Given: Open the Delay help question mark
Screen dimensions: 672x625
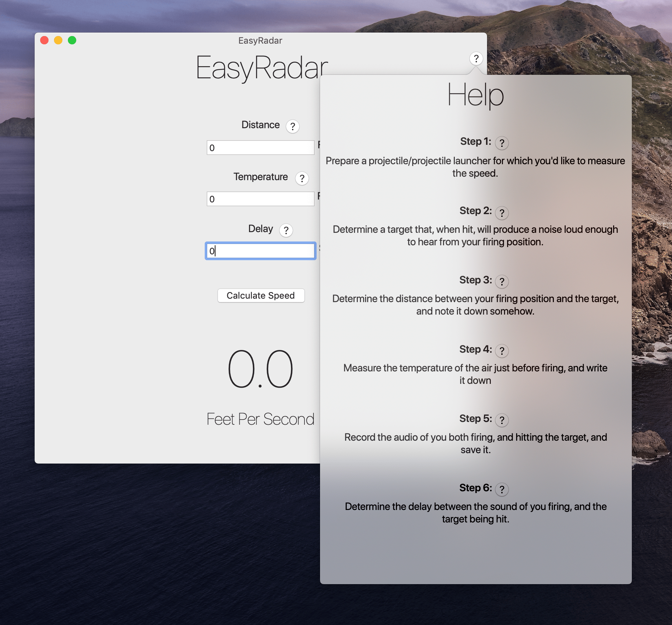Looking at the screenshot, I should (286, 230).
